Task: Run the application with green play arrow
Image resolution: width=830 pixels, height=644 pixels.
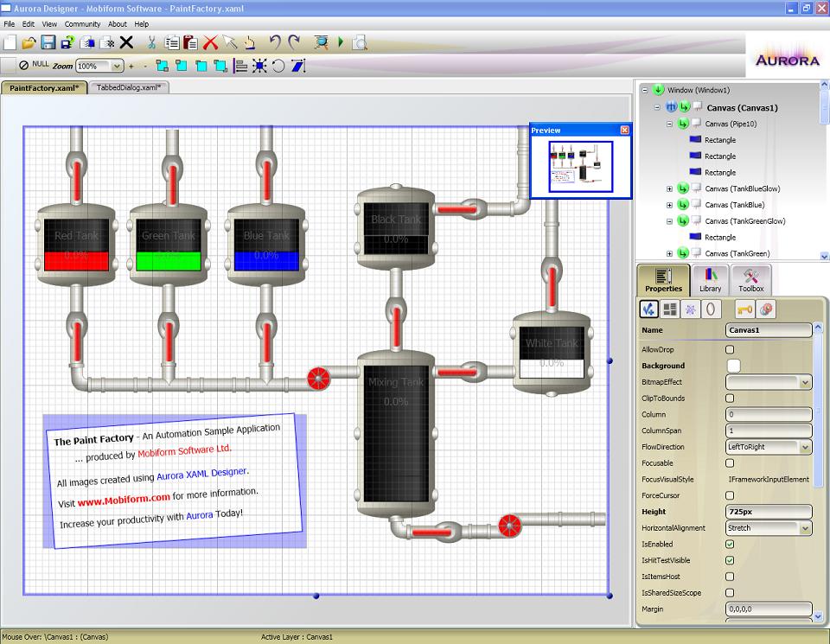Action: (341, 42)
